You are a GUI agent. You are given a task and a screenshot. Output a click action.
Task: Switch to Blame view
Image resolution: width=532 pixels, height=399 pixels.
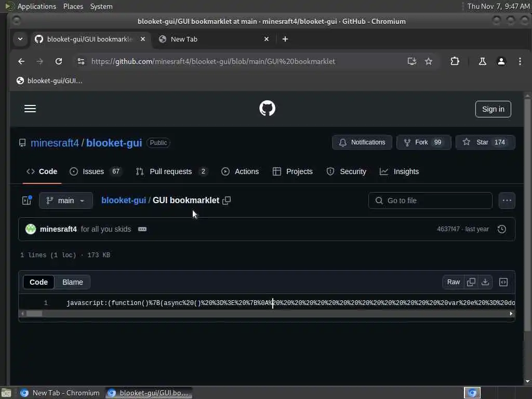73,282
